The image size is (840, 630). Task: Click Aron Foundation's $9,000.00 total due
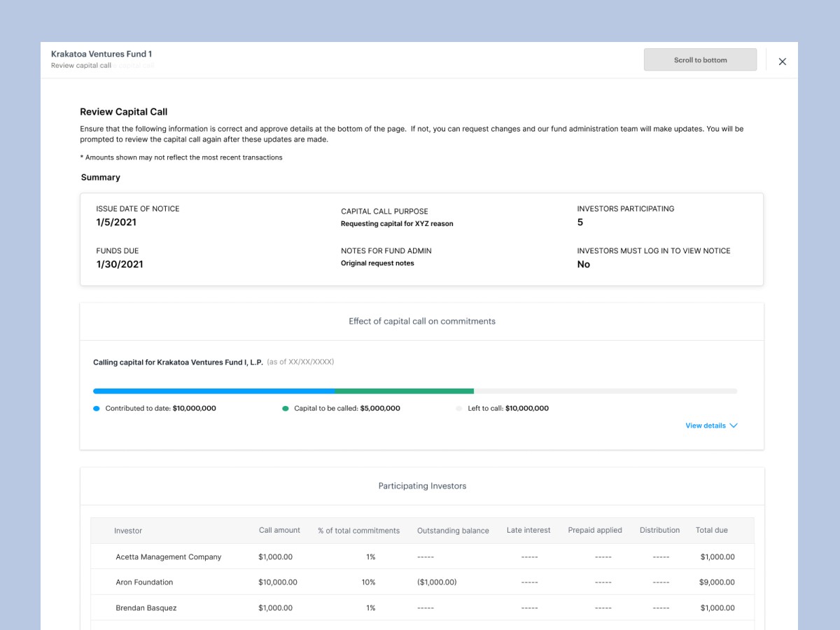tap(717, 582)
